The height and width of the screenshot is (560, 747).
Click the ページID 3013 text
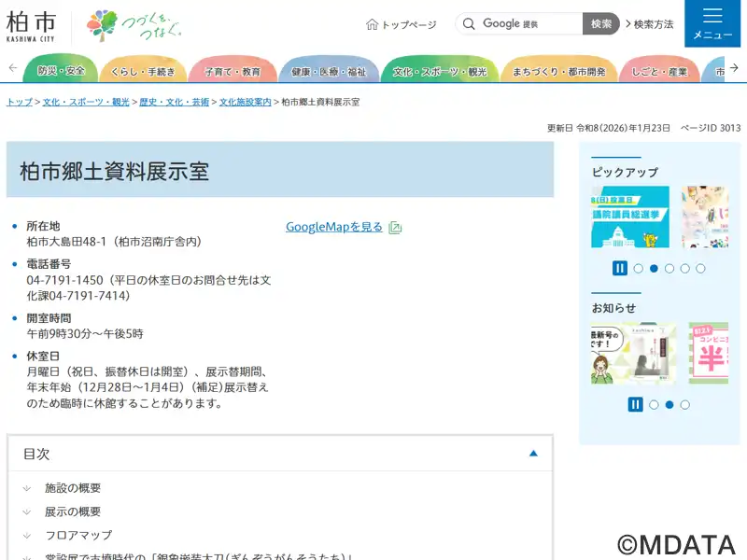pyautogui.click(x=711, y=128)
